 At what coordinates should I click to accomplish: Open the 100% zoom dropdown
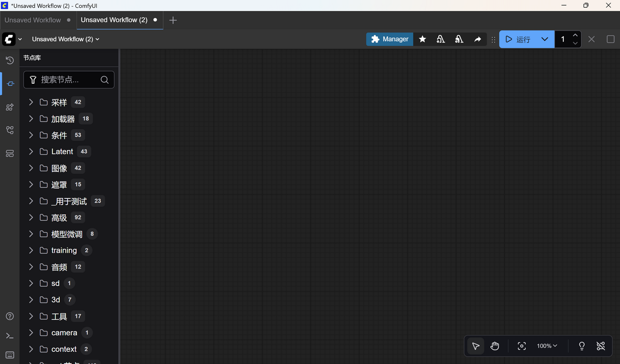(x=546, y=346)
